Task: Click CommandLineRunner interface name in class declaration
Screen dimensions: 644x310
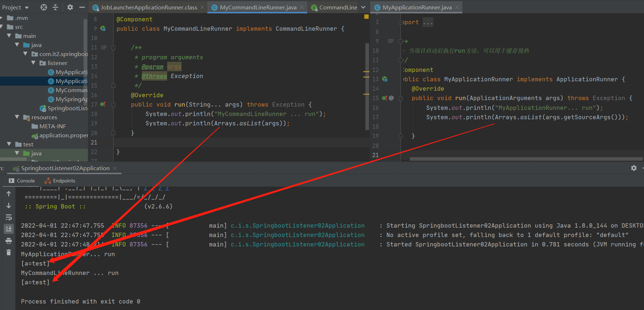Action: click(x=306, y=29)
